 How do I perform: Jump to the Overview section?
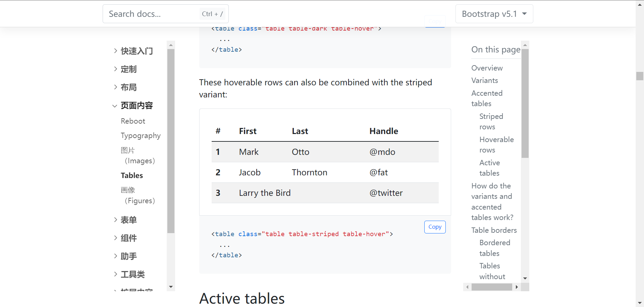(487, 68)
